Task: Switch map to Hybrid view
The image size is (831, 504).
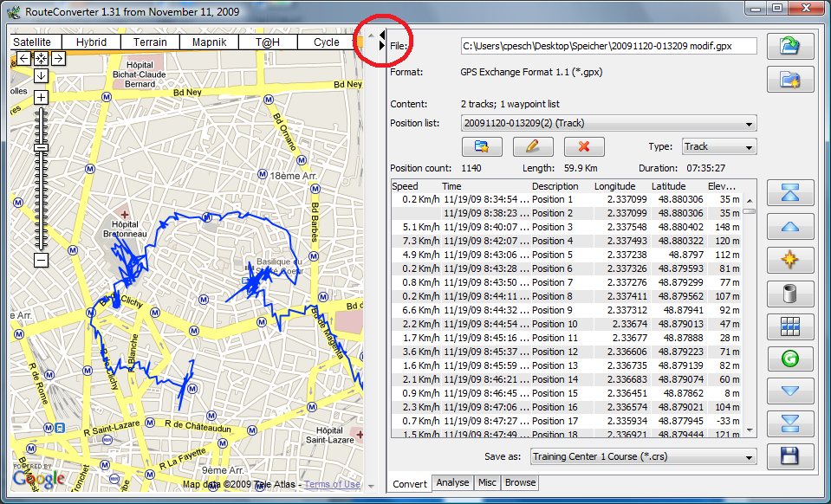Action: (x=91, y=42)
